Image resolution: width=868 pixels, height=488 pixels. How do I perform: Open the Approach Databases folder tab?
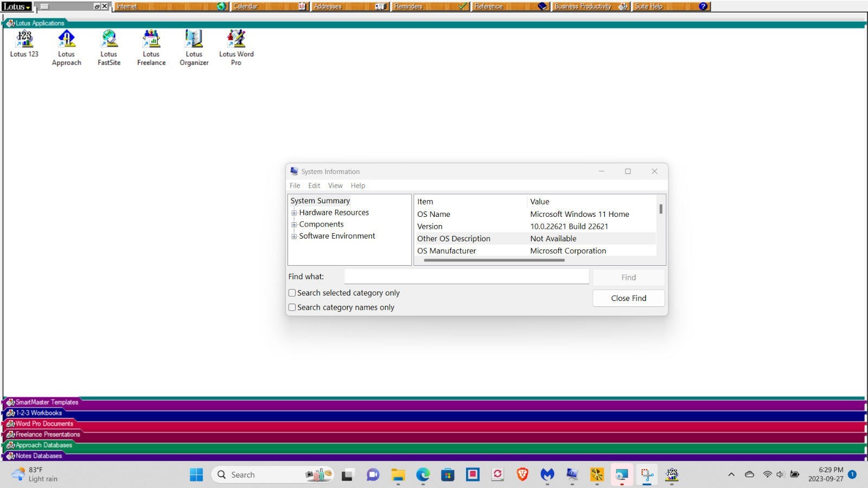[39, 445]
